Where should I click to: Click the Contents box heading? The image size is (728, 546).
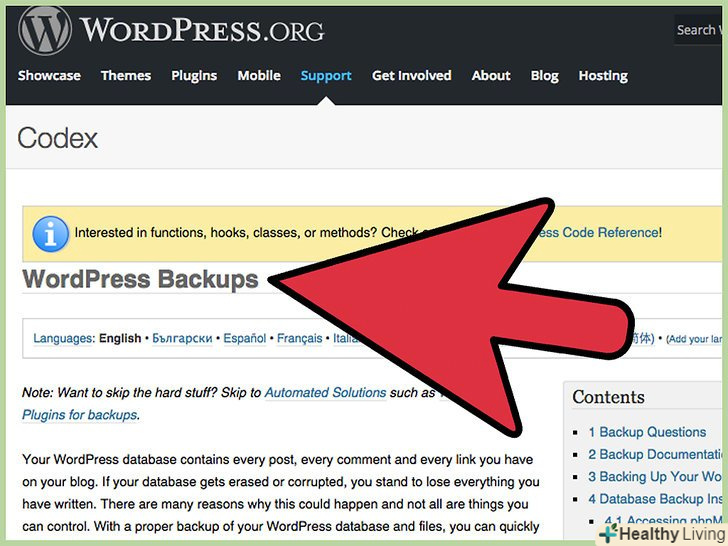pyautogui.click(x=608, y=397)
